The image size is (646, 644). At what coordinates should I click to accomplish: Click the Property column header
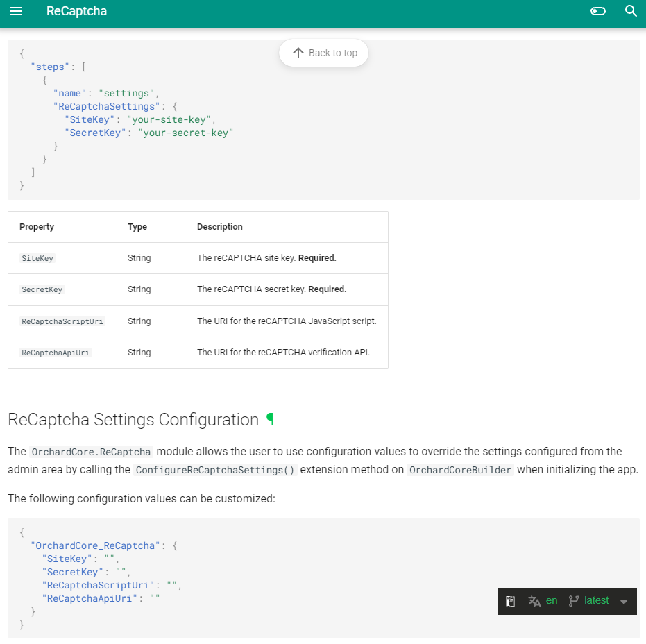[37, 227]
